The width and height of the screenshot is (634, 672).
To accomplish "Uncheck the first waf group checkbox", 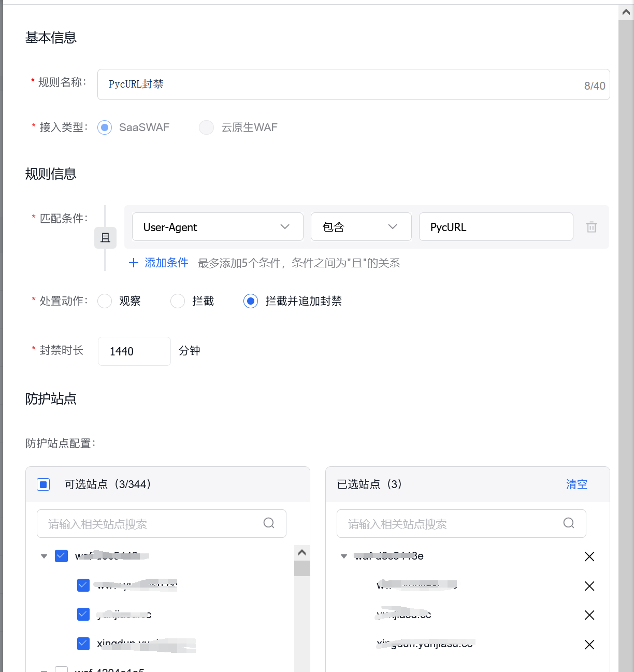I will (62, 556).
